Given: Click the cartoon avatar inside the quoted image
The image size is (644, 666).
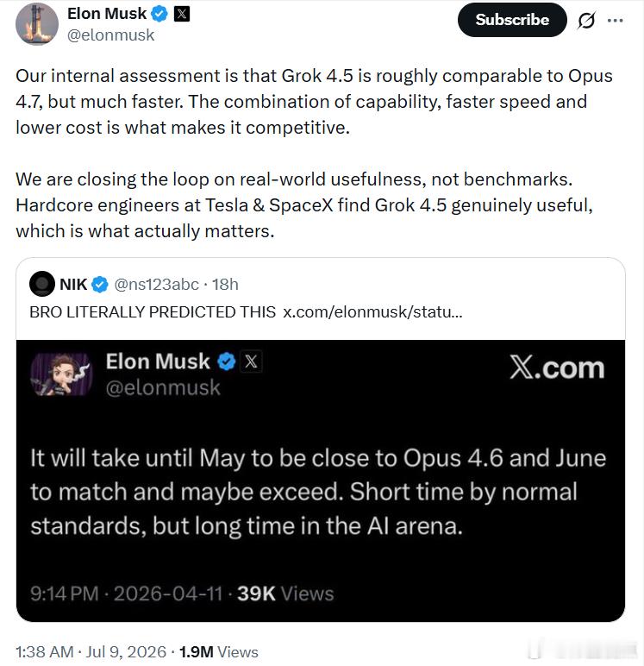Looking at the screenshot, I should pyautogui.click(x=62, y=374).
